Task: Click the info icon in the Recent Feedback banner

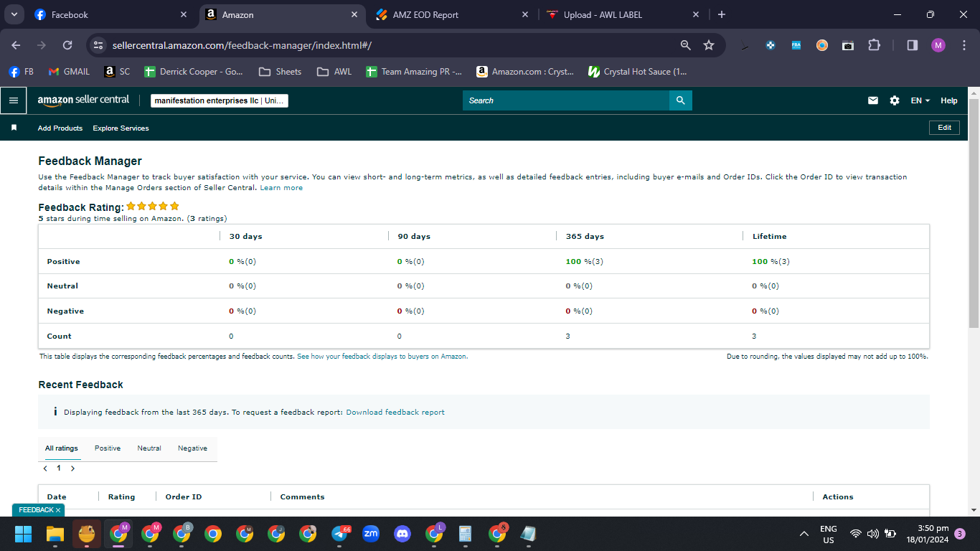Action: [x=55, y=412]
